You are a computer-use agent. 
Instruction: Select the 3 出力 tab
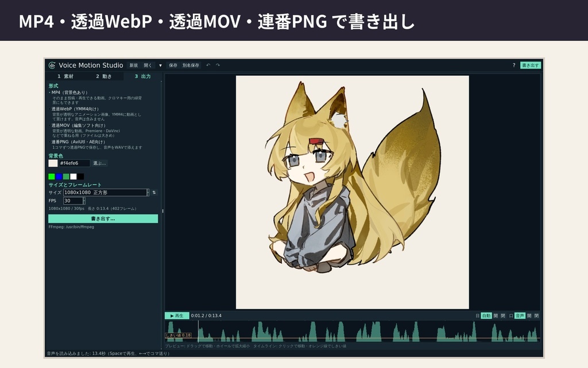(142, 76)
